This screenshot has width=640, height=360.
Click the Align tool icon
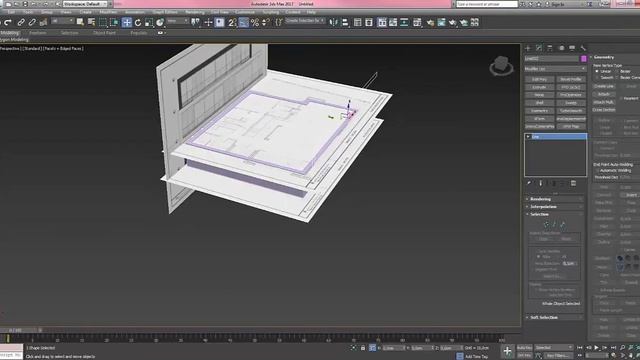345,22
